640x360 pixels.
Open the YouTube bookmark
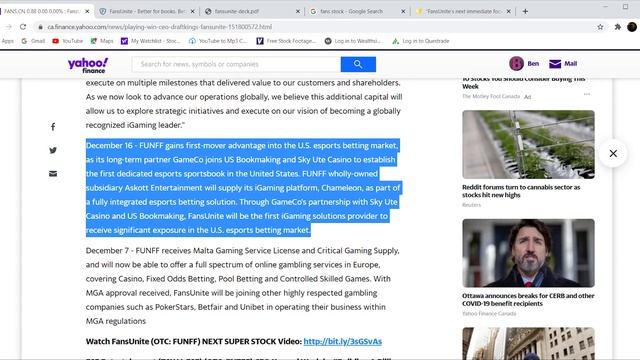(x=68, y=41)
